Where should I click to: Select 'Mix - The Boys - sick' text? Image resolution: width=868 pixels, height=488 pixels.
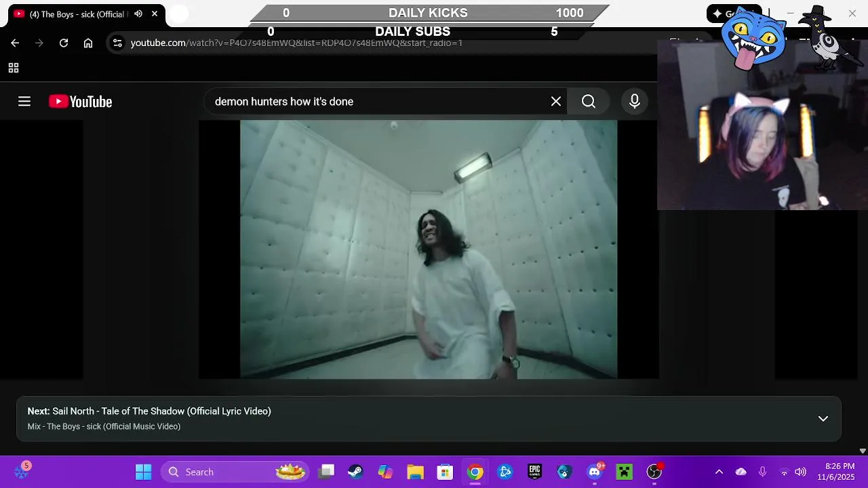coord(104,426)
